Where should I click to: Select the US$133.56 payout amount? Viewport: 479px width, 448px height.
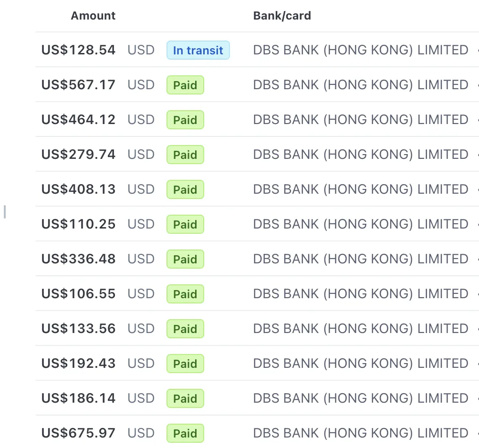coord(79,329)
